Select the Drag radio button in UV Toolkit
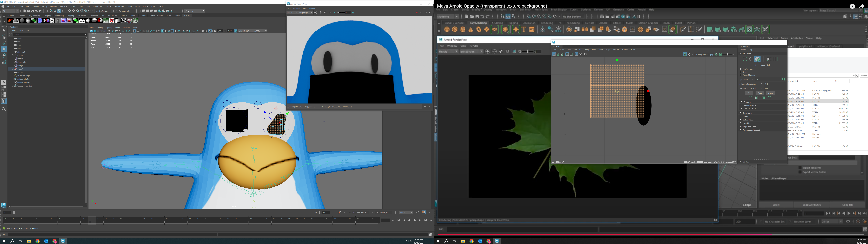Viewport: 868px width, 244px height. [741, 72]
